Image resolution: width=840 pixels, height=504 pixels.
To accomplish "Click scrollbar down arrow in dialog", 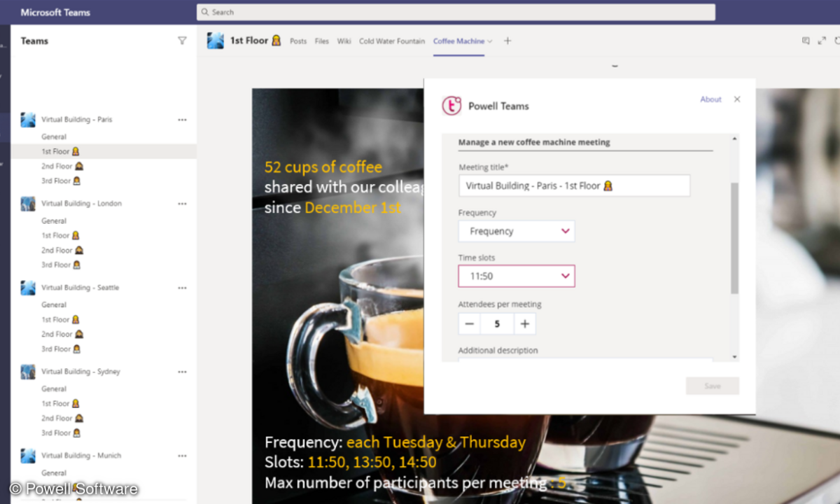I will pyautogui.click(x=734, y=357).
